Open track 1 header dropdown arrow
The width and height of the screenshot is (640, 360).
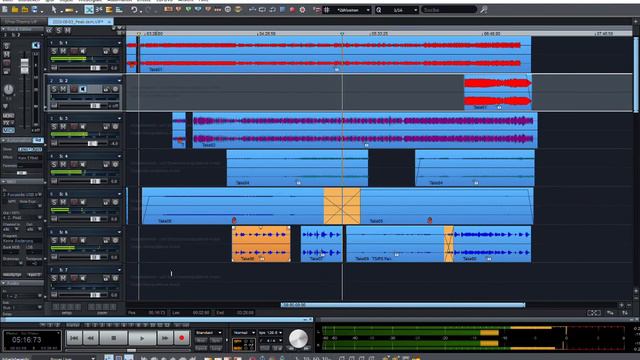[x=120, y=43]
